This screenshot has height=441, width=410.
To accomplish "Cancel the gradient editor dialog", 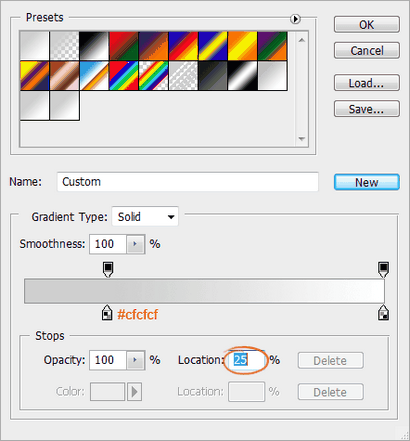I will click(367, 51).
